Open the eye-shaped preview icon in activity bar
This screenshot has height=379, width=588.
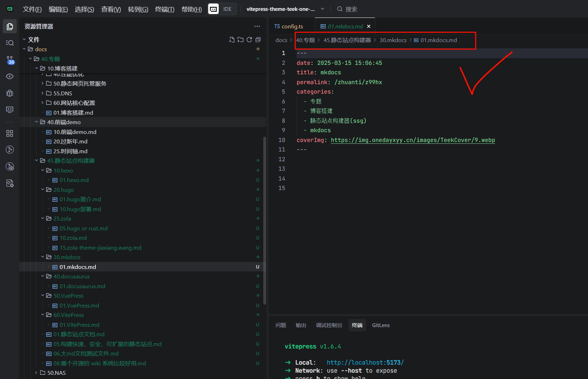click(x=10, y=76)
